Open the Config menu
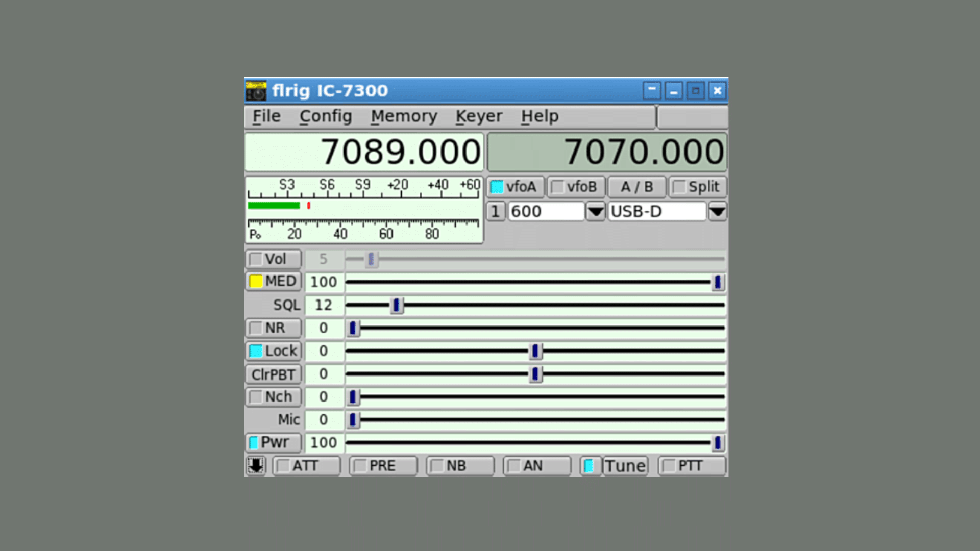Screen dimensions: 980x551 pos(326,116)
